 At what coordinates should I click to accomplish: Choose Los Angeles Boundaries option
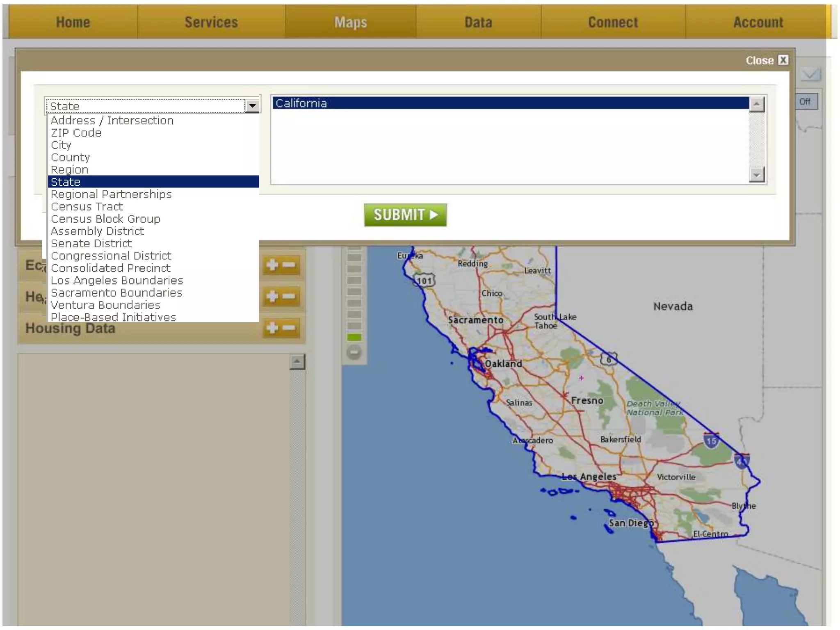pos(153,281)
